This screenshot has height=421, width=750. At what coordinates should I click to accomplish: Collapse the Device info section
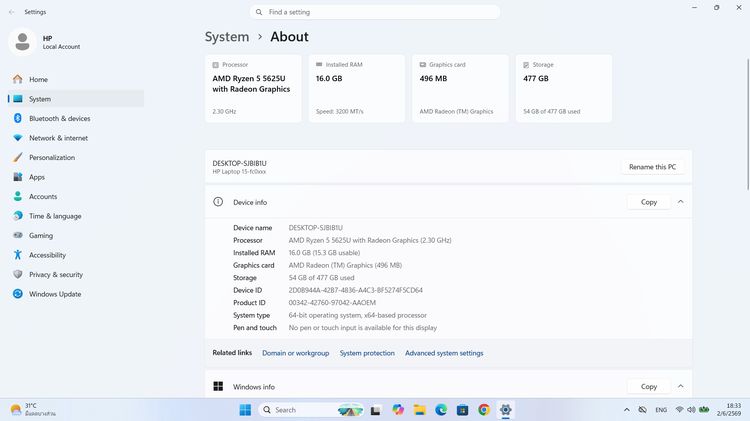pos(680,202)
